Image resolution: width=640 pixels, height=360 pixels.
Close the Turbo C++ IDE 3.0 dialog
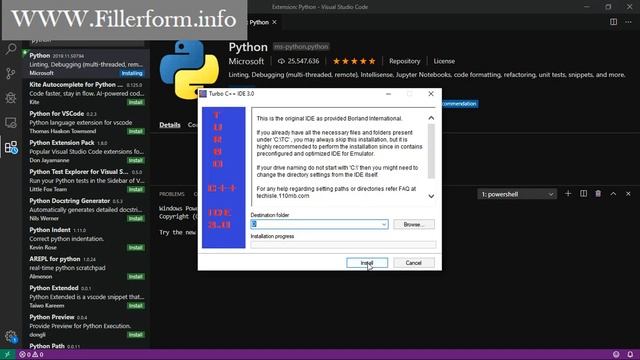pyautogui.click(x=431, y=94)
